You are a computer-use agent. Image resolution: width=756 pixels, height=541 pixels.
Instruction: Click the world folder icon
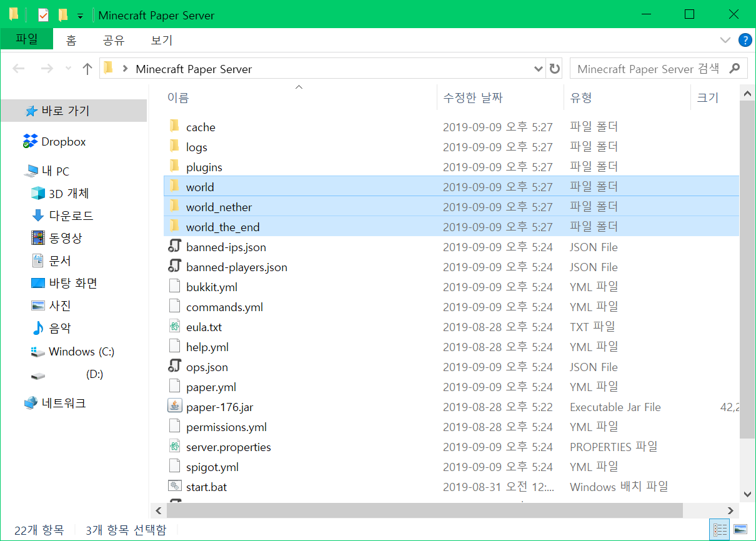pyautogui.click(x=174, y=187)
